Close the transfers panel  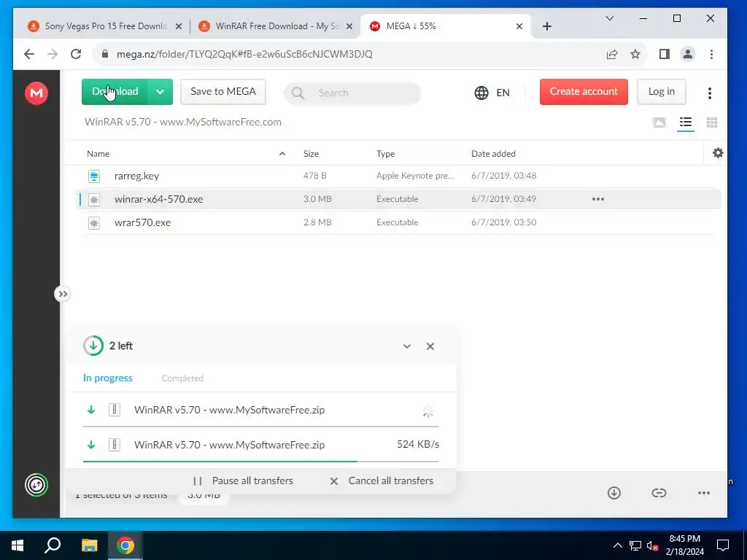[430, 346]
